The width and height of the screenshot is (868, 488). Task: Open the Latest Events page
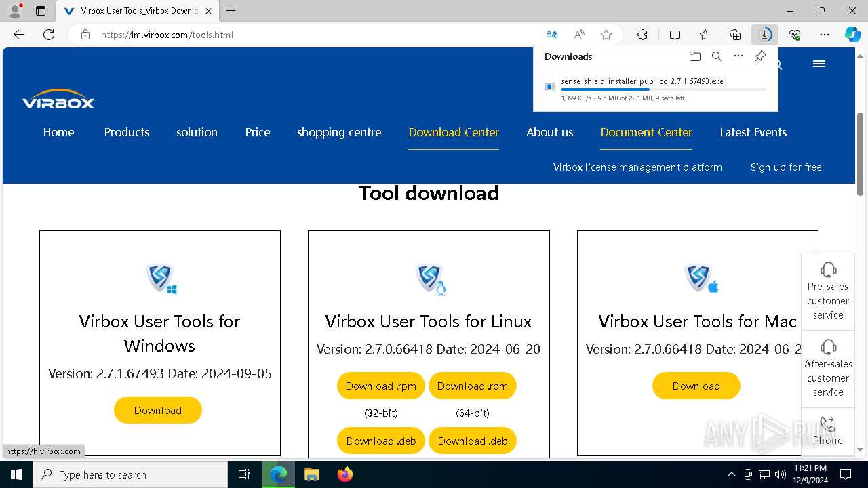(x=753, y=132)
